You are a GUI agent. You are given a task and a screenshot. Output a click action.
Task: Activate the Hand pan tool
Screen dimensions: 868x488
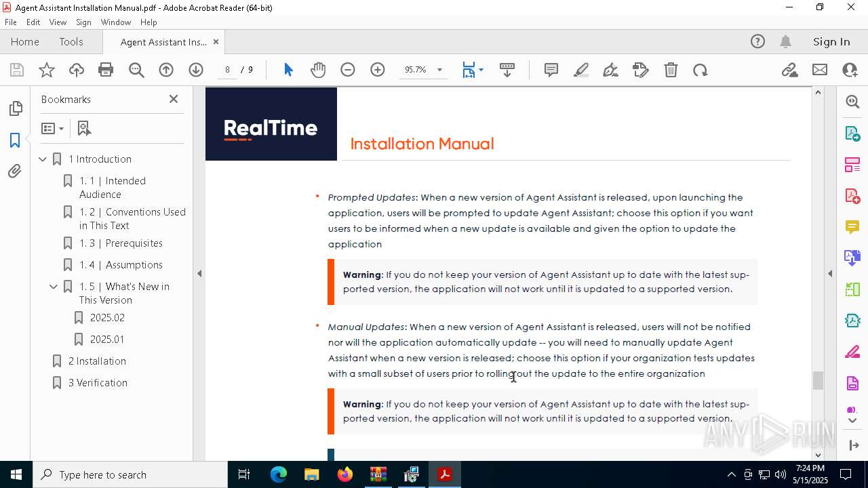tap(318, 70)
